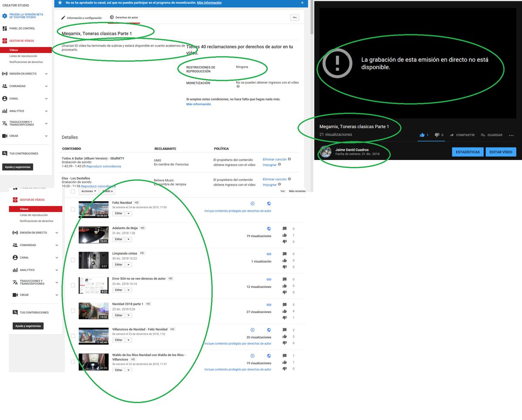The width and height of the screenshot is (522, 420).
Task: Click the copyright icon on Villancicos de Navidad row
Action: pyautogui.click(x=252, y=330)
